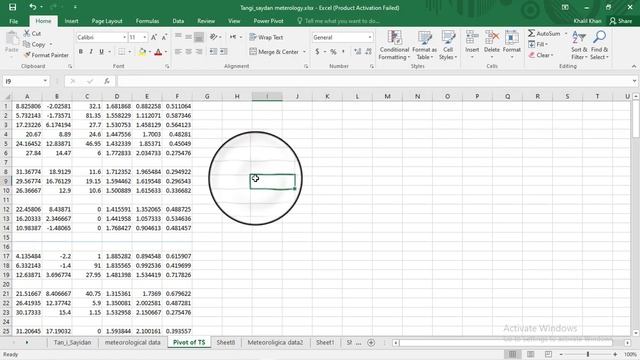Click Merge & Center button
The height and width of the screenshot is (360, 640).
274,52
